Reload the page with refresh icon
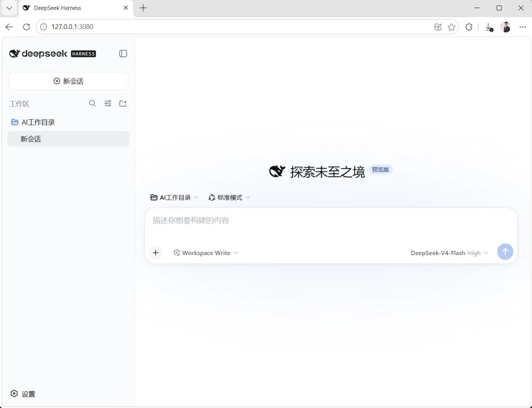The image size is (532, 408). pyautogui.click(x=27, y=27)
